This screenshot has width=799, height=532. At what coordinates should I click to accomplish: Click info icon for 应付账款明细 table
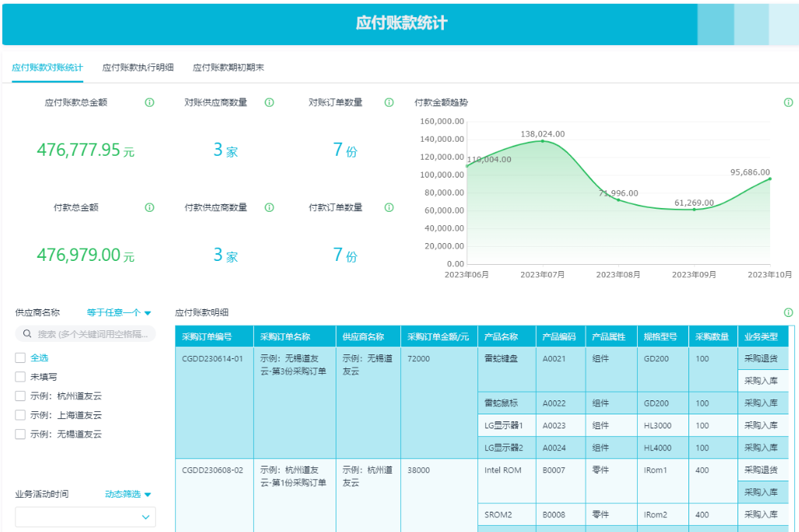pos(788,312)
